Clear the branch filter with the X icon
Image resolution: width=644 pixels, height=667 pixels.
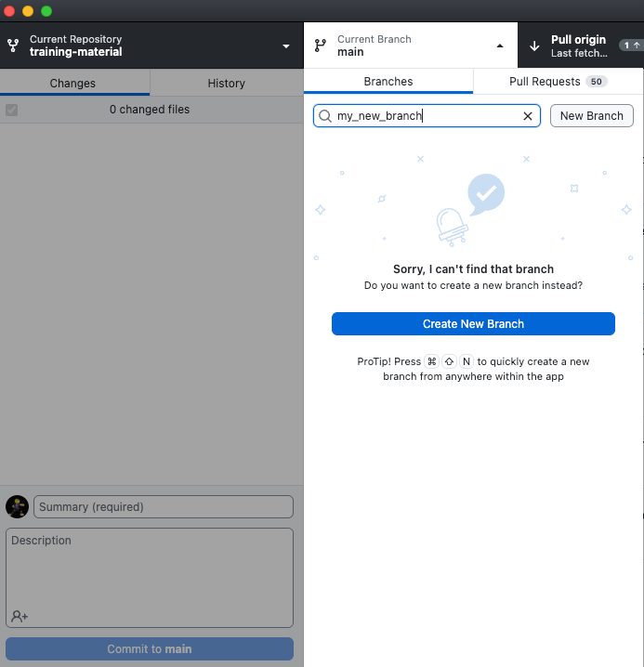528,116
